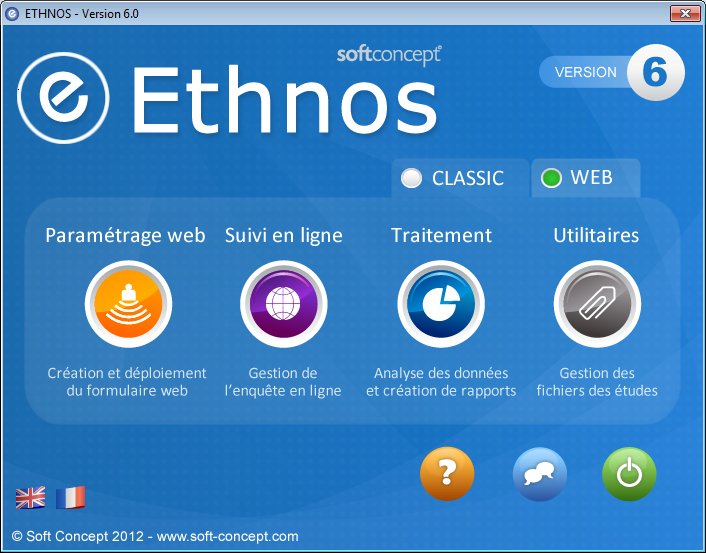Click 'Analyse des données et création de rapports'
The width and height of the screenshot is (706, 553).
tap(441, 381)
